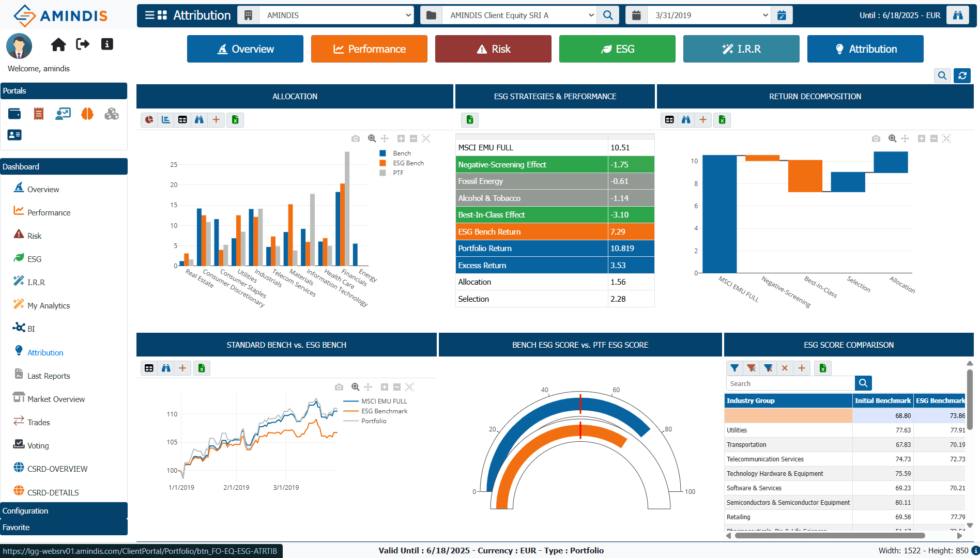
Task: Expand the Configuration section
Action: coord(64,510)
